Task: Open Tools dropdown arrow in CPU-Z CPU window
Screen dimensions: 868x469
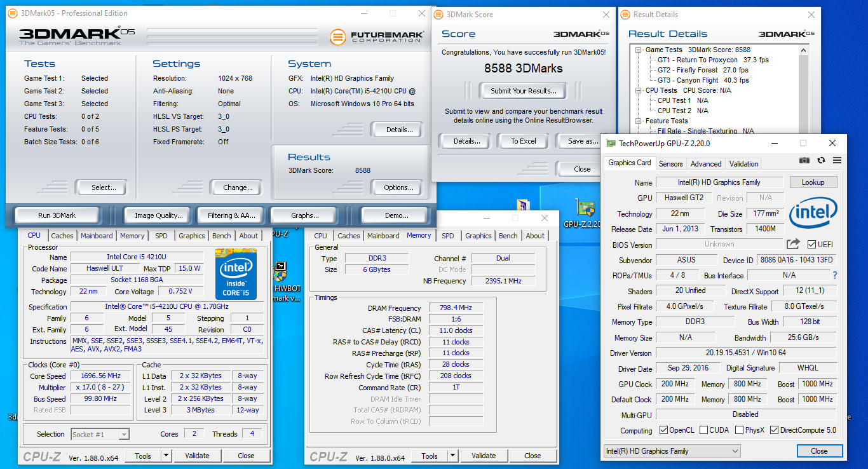Action: point(166,456)
